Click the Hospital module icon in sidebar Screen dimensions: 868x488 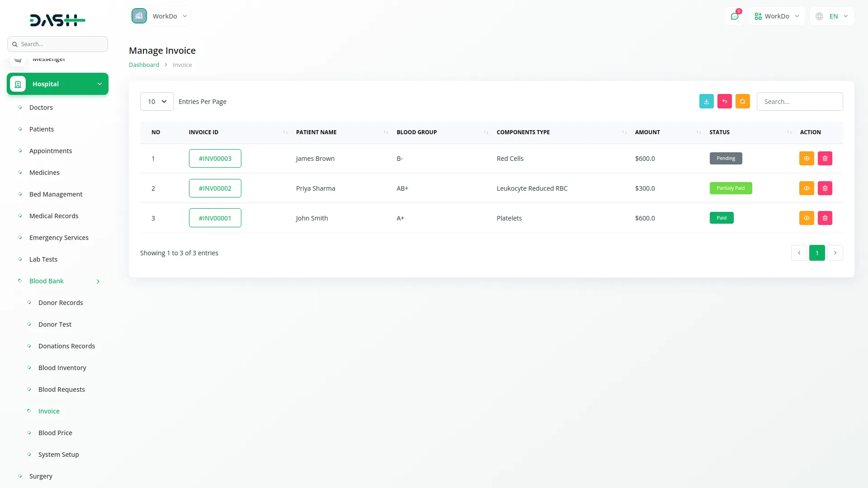coord(18,84)
